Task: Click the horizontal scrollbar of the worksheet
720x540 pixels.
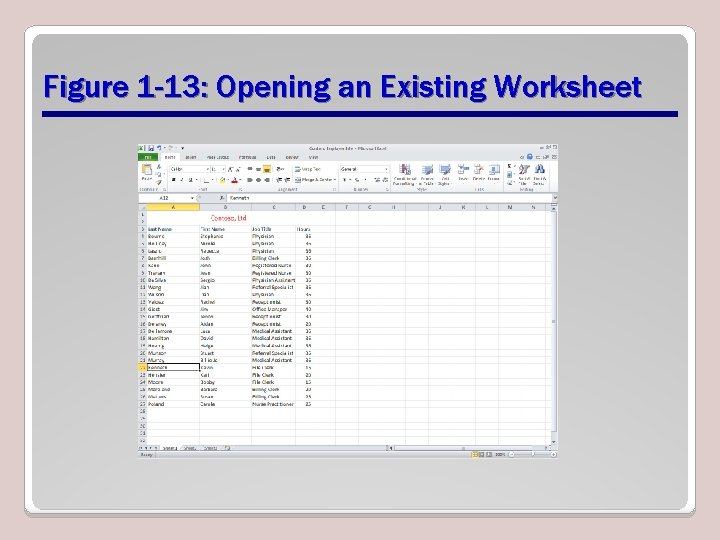Action: [468, 448]
